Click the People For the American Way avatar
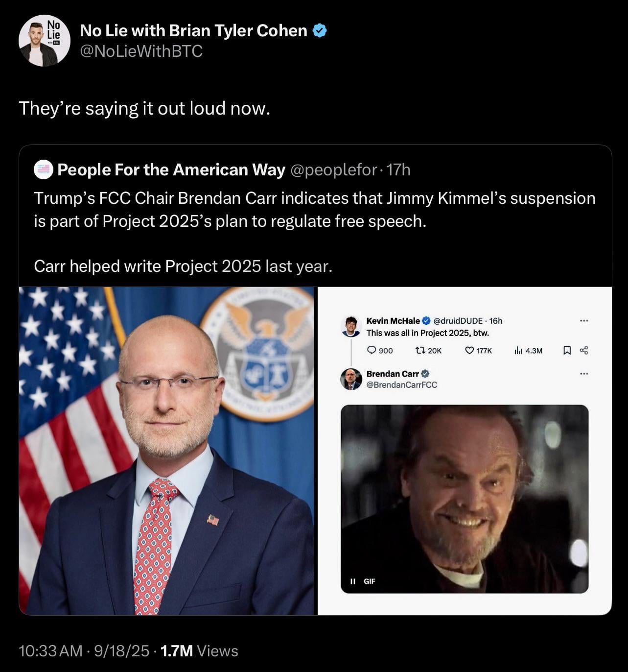The width and height of the screenshot is (628, 672). [43, 169]
